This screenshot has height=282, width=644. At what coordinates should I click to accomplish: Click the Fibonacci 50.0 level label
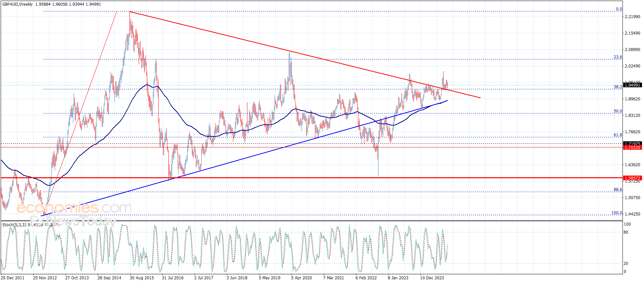[618, 111]
